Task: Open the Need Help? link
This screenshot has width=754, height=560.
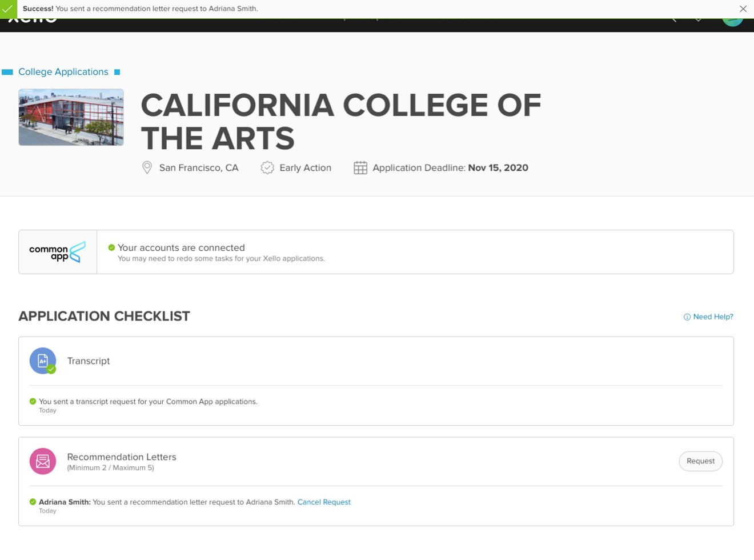Action: coord(713,317)
